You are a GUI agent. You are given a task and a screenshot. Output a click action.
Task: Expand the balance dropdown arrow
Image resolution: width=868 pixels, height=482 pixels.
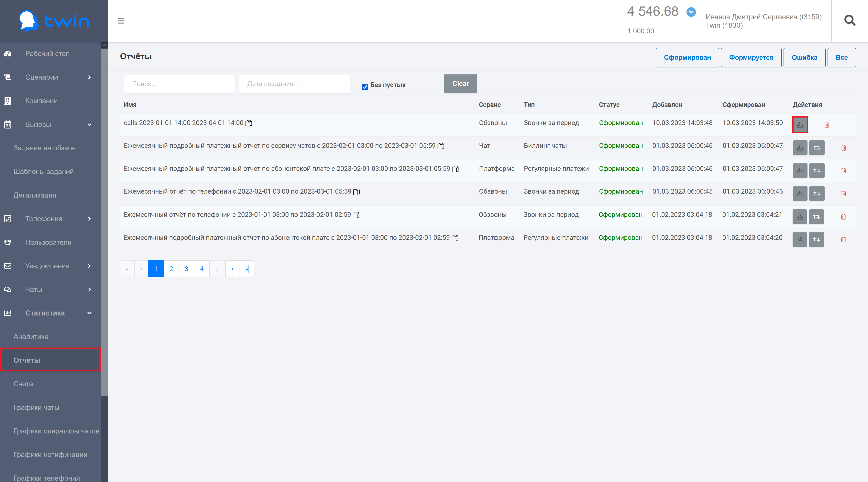691,12
